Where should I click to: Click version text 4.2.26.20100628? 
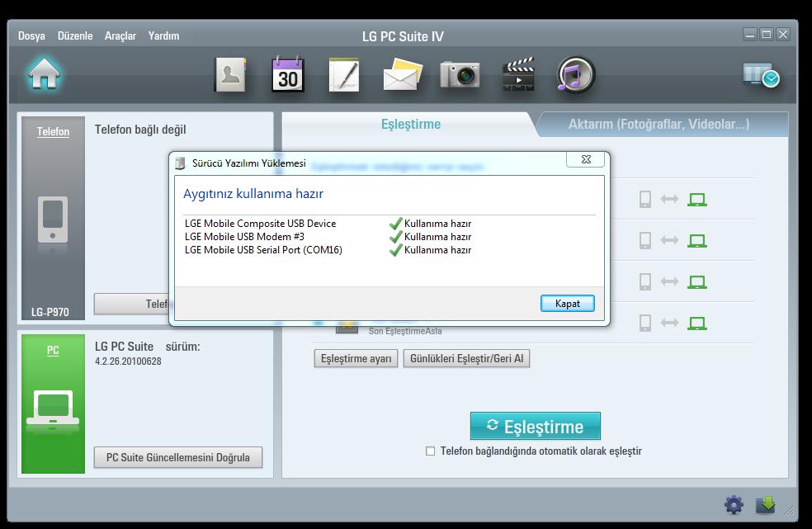(x=128, y=361)
